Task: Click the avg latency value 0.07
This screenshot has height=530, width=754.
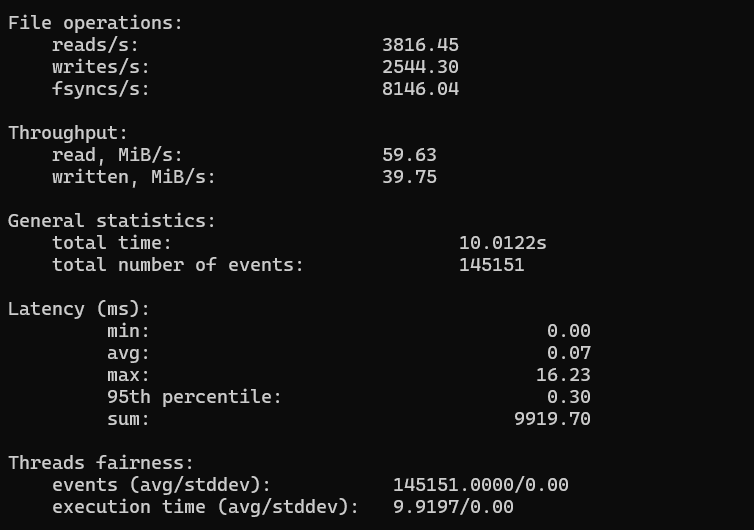Action: [x=568, y=353]
